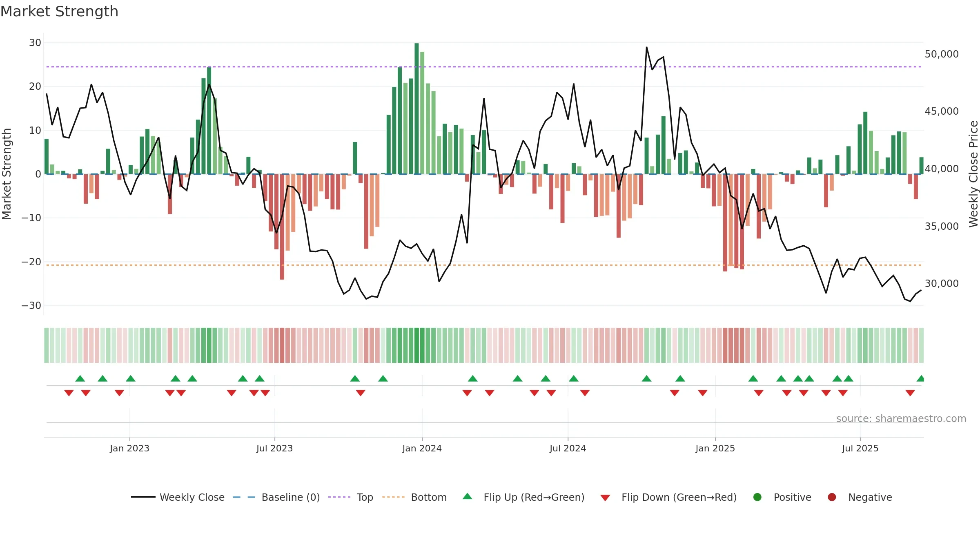
Task: Toggle the Negative legend entry
Action: [x=860, y=497]
